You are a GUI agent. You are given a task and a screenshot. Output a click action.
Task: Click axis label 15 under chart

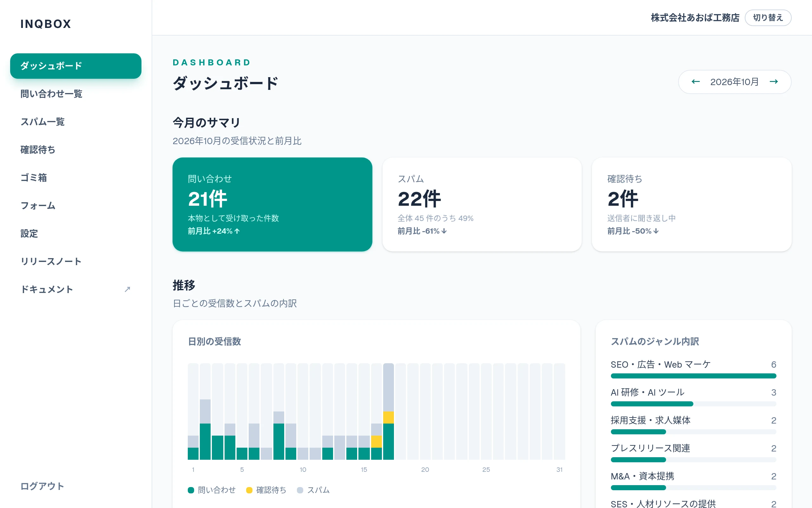point(364,469)
